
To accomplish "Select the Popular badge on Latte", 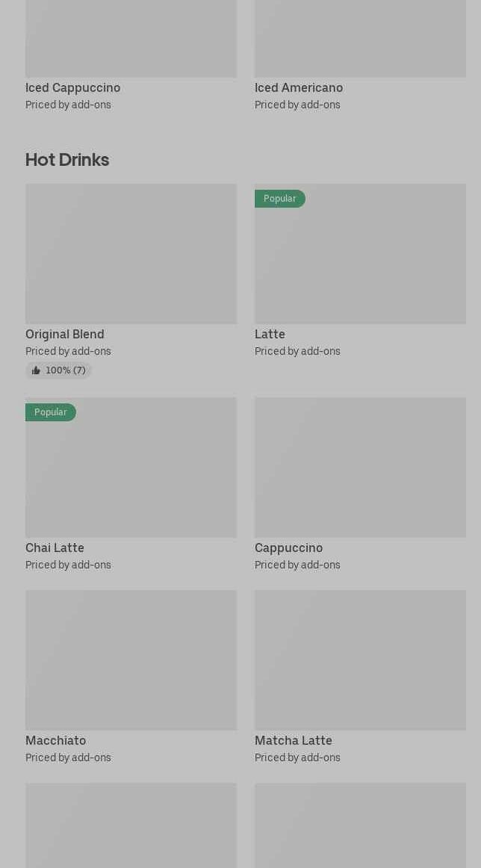I will pos(280,199).
